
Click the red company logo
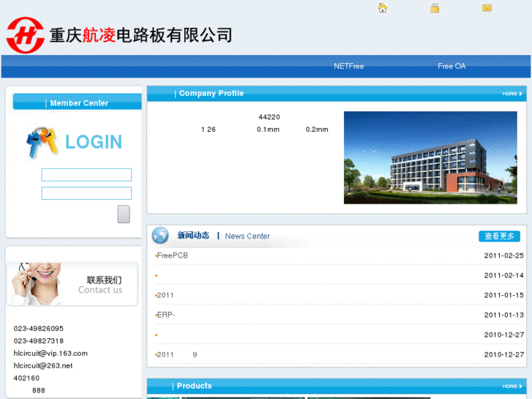click(x=26, y=34)
